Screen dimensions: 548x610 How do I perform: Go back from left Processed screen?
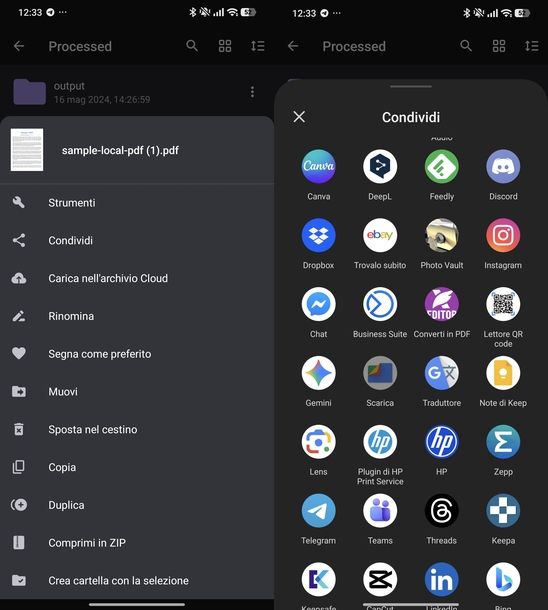point(19,46)
